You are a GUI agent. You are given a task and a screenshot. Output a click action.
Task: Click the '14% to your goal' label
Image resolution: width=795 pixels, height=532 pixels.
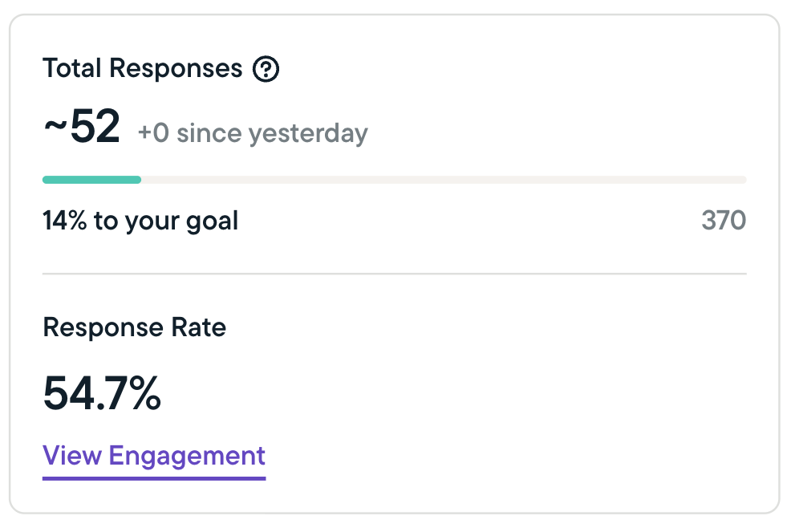(140, 220)
